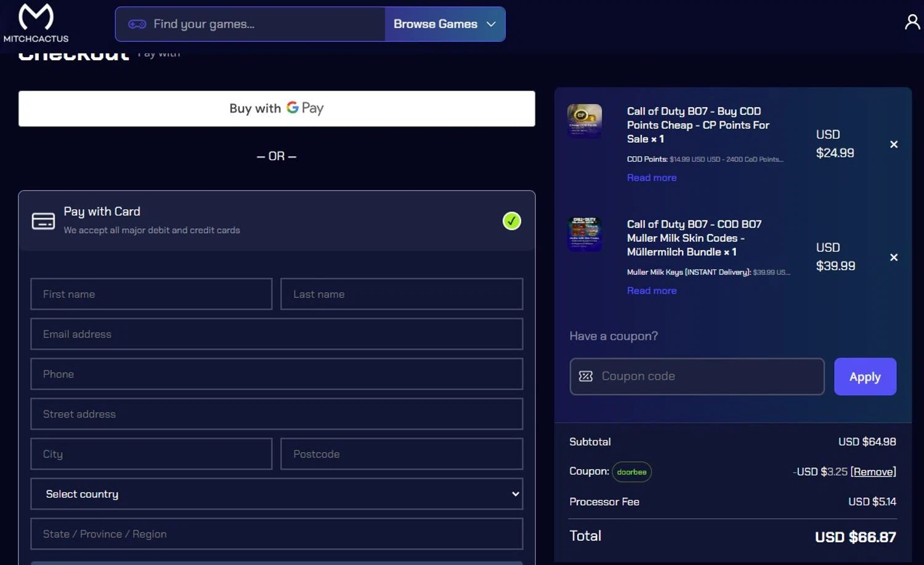
Task: Click 'We accept all major debit and credit cards' text
Action: click(x=152, y=230)
